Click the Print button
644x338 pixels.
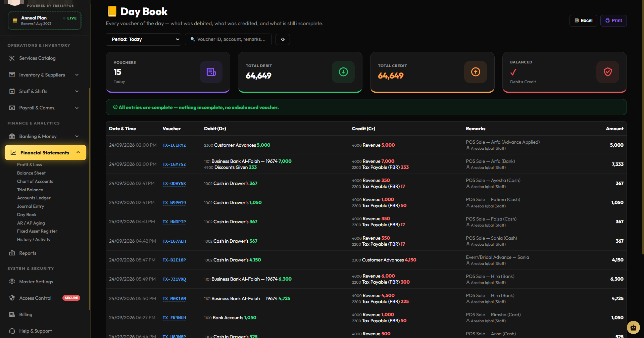(613, 20)
